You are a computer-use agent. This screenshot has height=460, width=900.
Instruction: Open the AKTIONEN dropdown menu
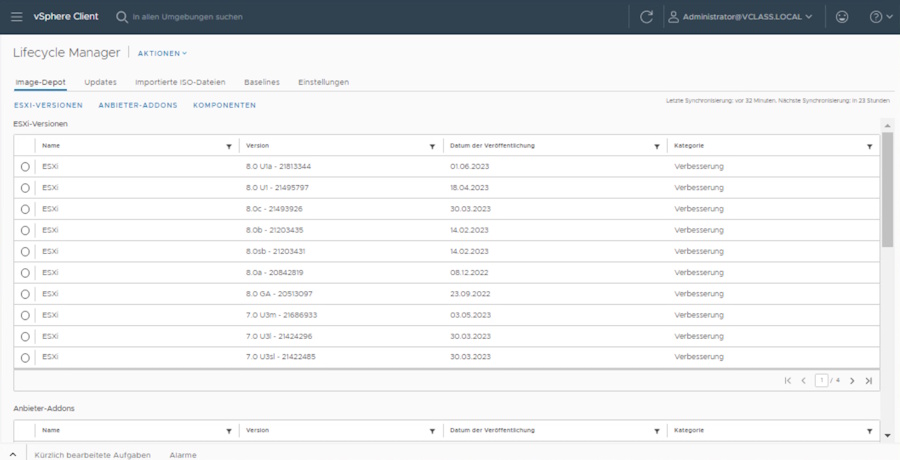pos(162,53)
